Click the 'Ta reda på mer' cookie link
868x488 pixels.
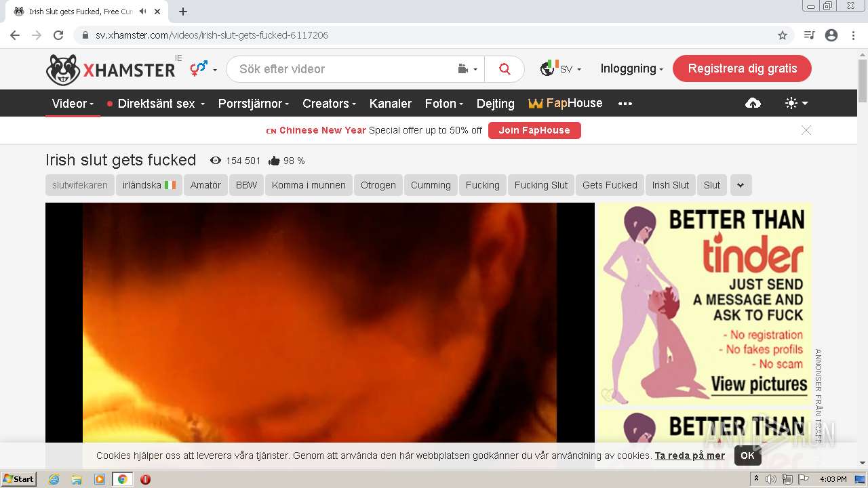tap(690, 455)
